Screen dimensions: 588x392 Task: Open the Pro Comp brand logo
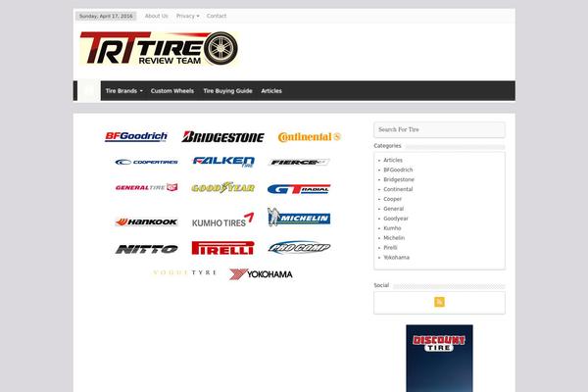(x=299, y=248)
